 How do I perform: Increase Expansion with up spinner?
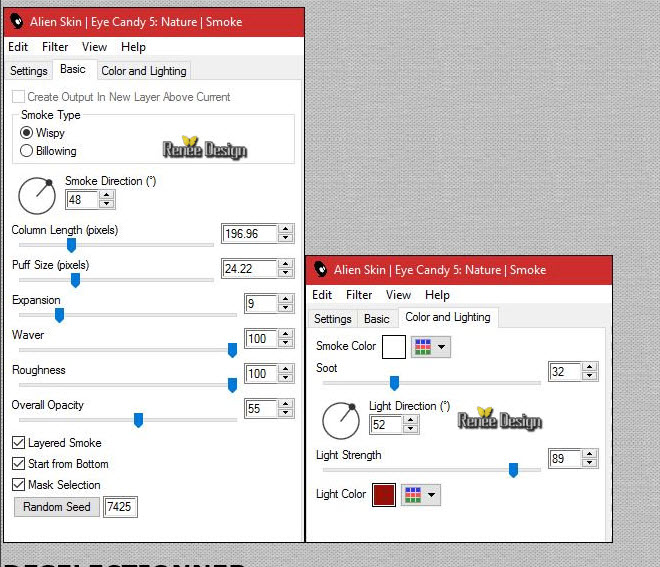285,298
